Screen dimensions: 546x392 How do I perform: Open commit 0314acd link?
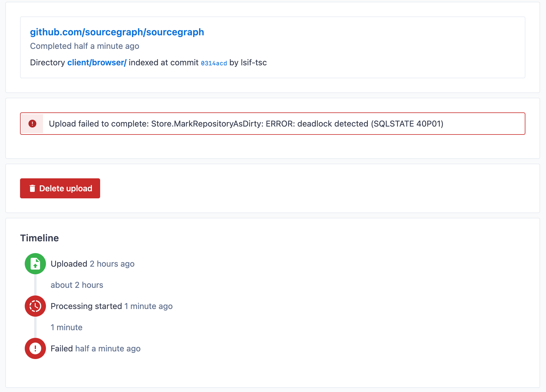pos(214,63)
